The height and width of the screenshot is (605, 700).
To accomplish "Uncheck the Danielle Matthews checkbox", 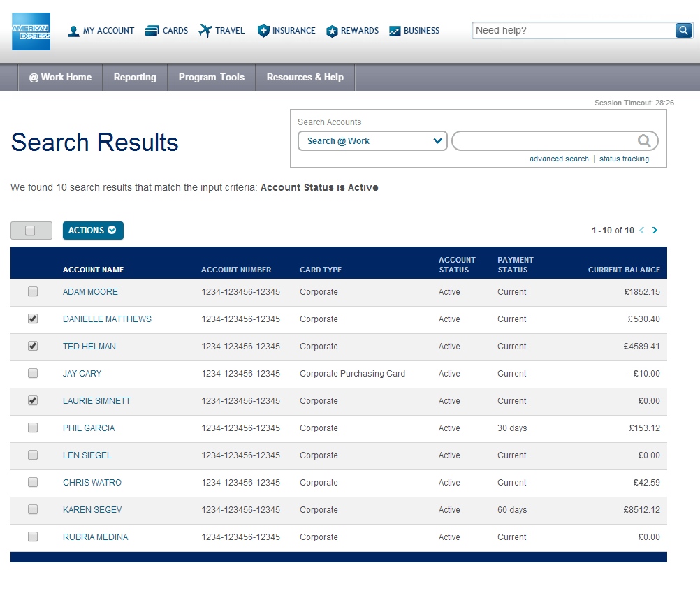I will (x=33, y=319).
